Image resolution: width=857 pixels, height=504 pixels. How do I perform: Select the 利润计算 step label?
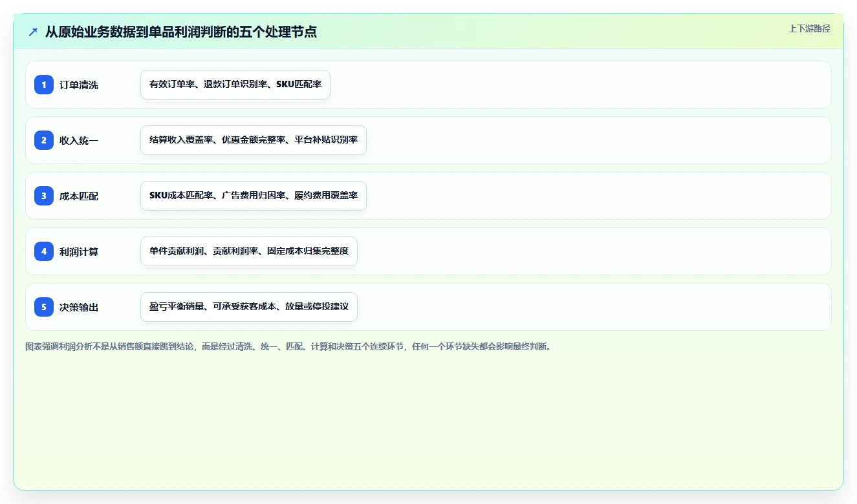pyautogui.click(x=79, y=251)
